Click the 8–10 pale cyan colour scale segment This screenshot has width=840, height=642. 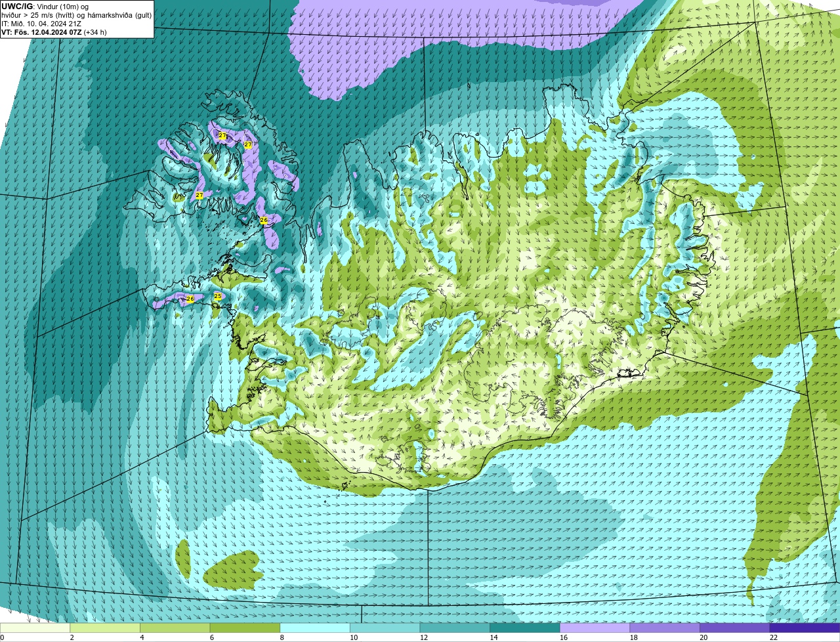[315, 628]
